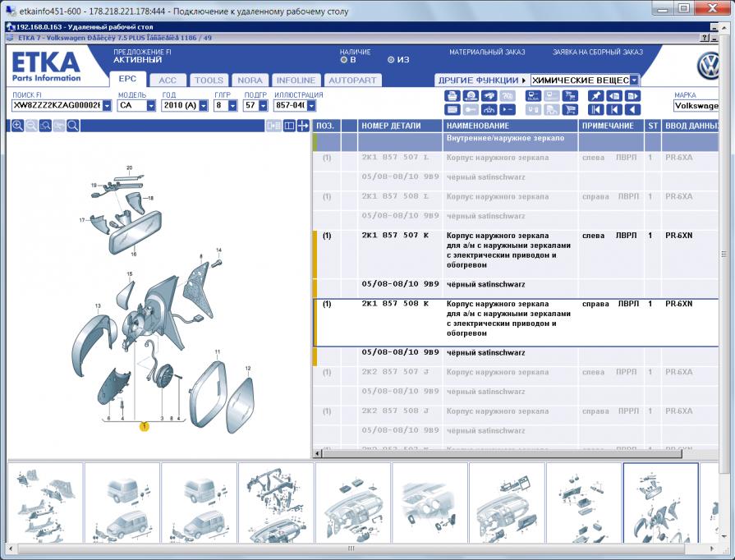Switch to the ACC tab
Screen dimensions: 735x560
[x=168, y=80]
